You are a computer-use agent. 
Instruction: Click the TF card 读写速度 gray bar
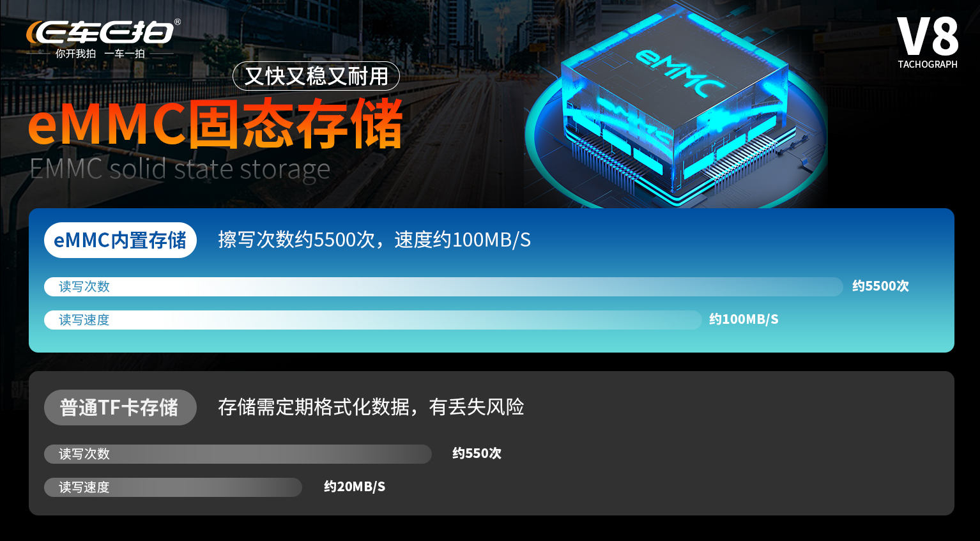point(173,487)
